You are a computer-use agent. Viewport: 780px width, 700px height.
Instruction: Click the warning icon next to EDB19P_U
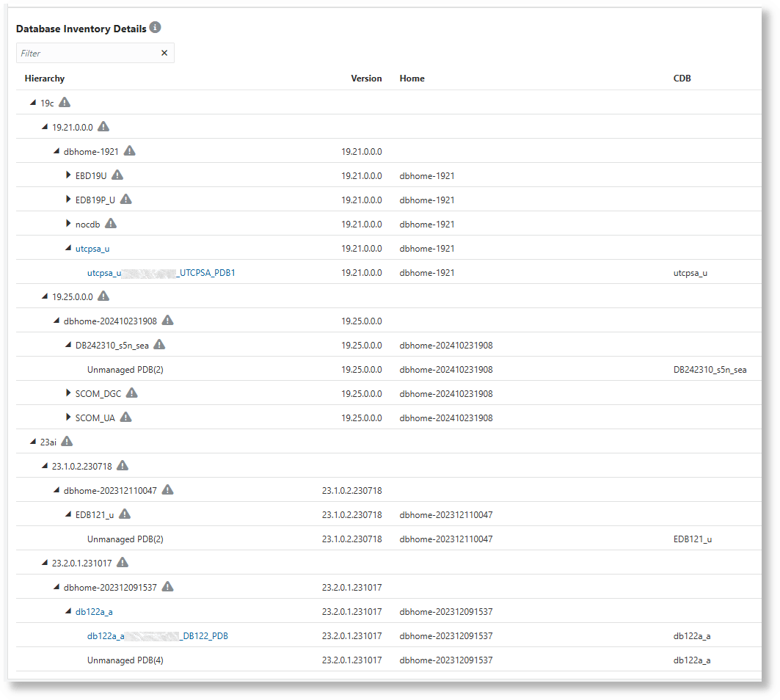(x=126, y=199)
